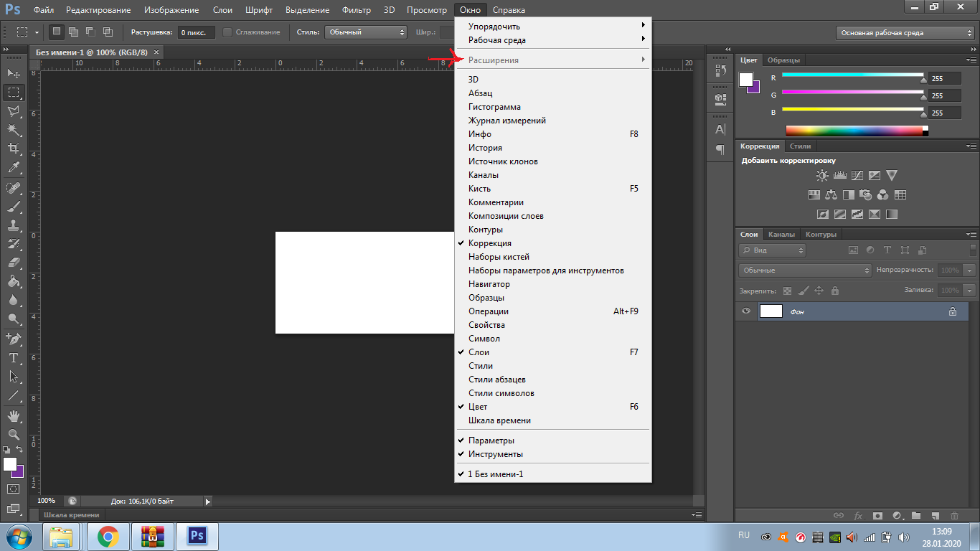Viewport: 980px width, 551px height.
Task: Click the Brightness/Contrast adjustment icon
Action: click(x=822, y=176)
